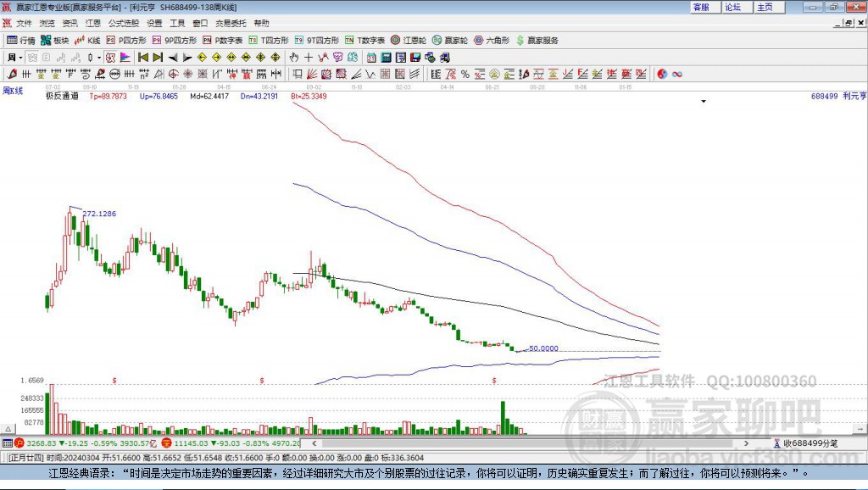
Task: Expand the 周 period dropdown arrow
Action: coord(20,58)
